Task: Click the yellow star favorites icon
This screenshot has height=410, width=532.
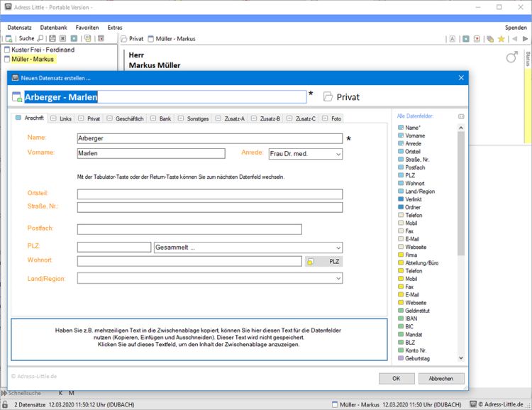Action: pyautogui.click(x=501, y=39)
